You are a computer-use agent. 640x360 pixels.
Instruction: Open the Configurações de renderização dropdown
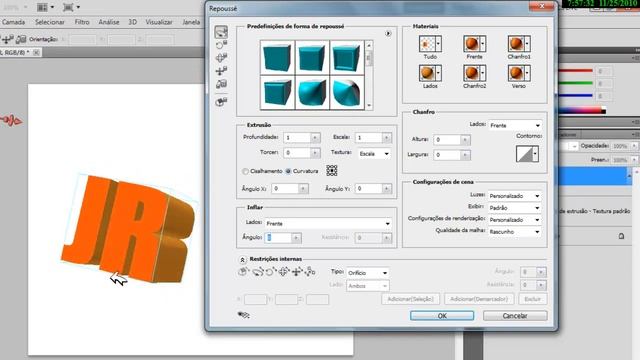(514, 220)
